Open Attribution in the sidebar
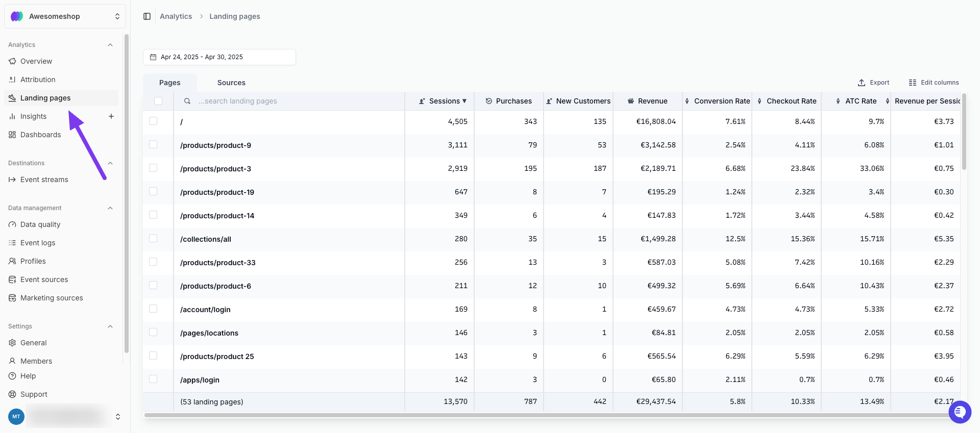Viewport: 980px width, 433px height. coord(61,80)
